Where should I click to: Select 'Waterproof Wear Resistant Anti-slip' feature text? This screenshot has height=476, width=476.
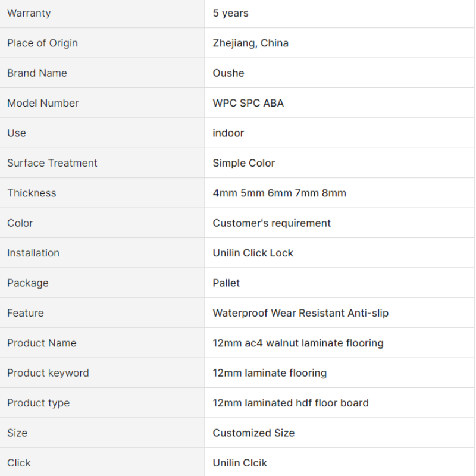[300, 313]
